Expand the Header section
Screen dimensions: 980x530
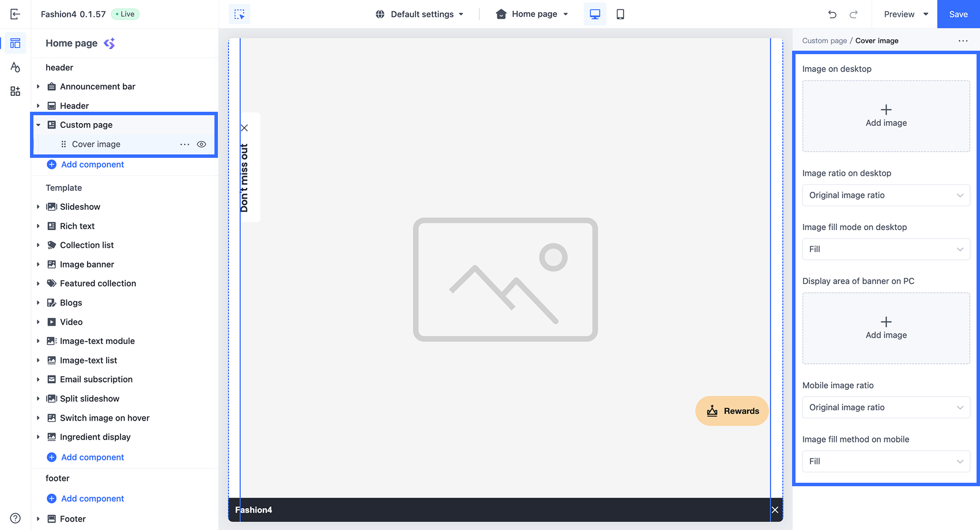(x=39, y=106)
